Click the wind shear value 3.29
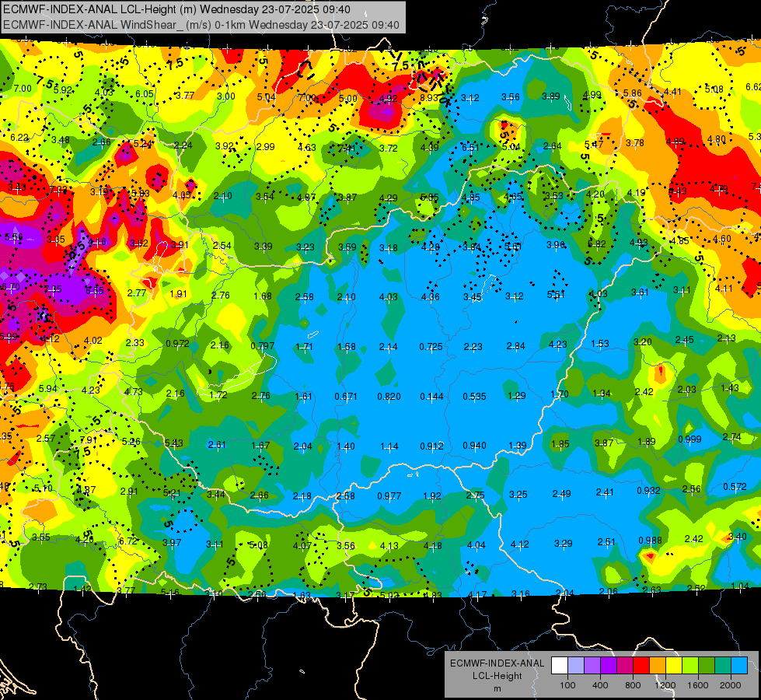This screenshot has width=761, height=700. 563,543
